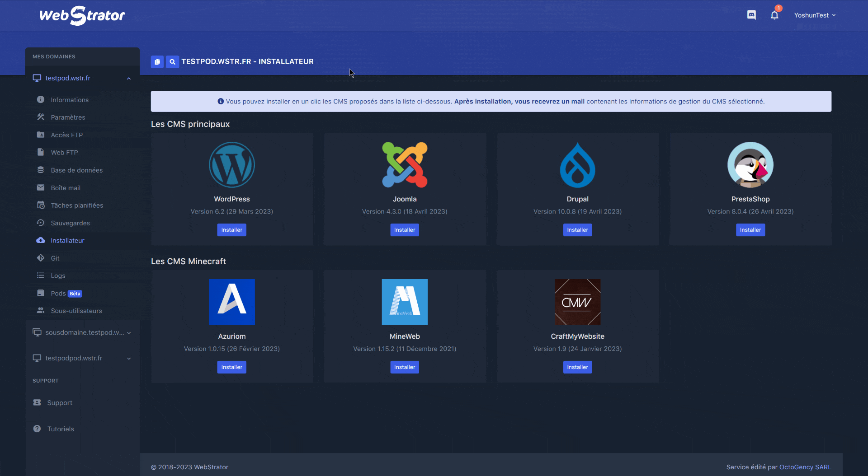This screenshot has width=868, height=476.
Task: Install WordPress with its Installer button
Action: [x=232, y=230]
